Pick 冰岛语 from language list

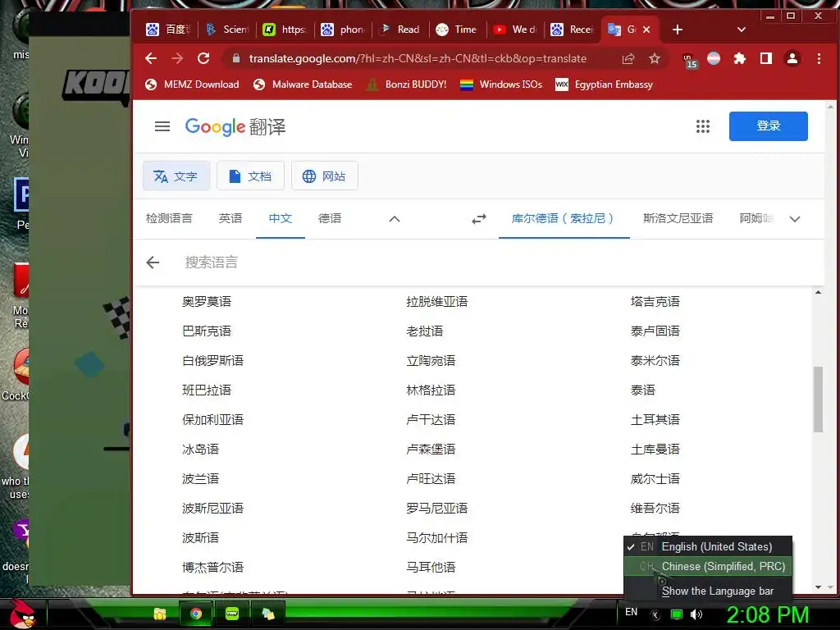[x=200, y=449]
